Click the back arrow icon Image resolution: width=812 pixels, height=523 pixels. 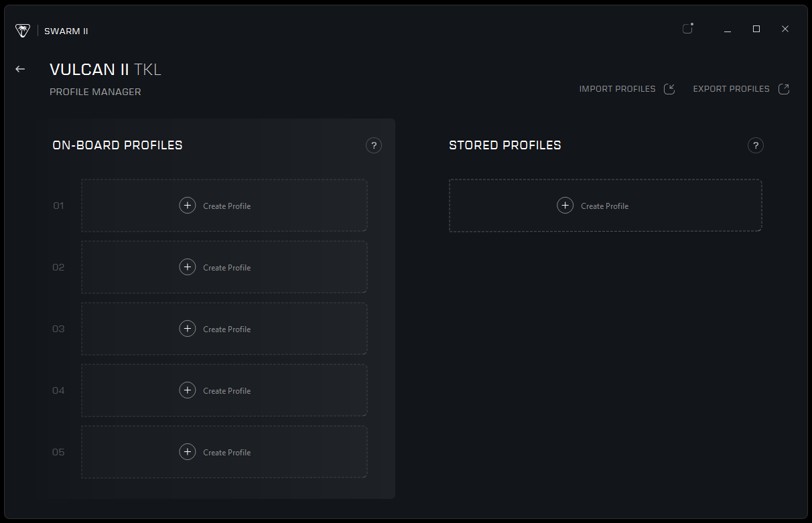(x=20, y=69)
